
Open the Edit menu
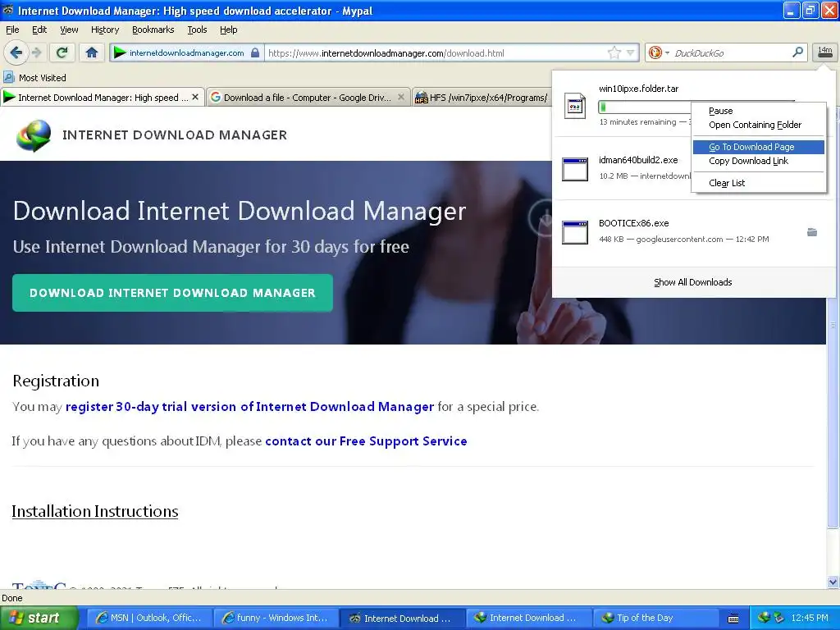tap(39, 30)
